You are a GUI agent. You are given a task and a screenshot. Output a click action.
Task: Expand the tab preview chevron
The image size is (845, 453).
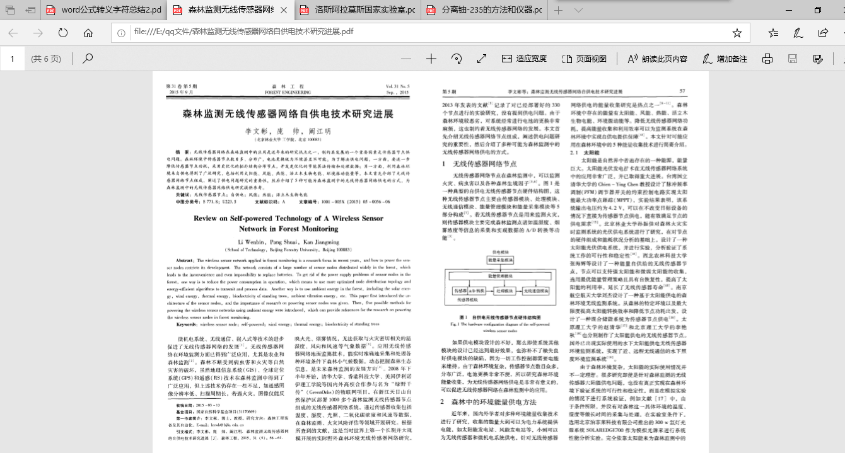tap(578, 10)
